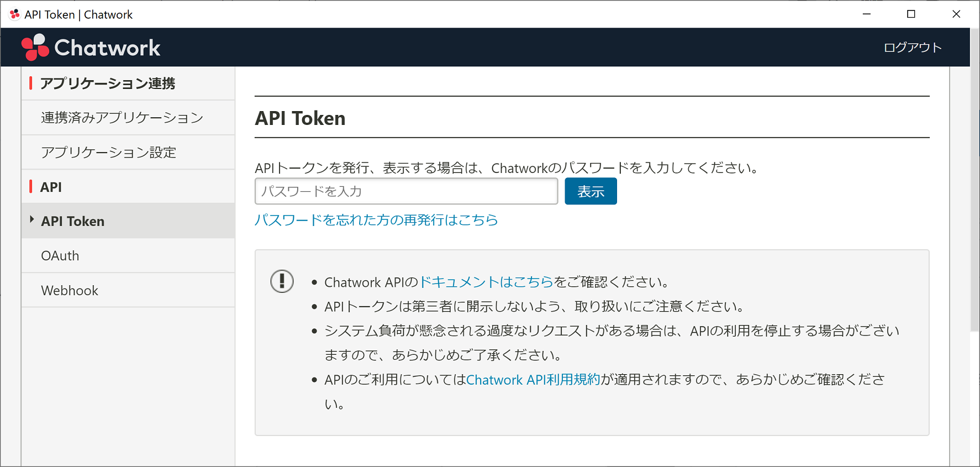
Task: Click アプリケーション連携 section header
Action: coord(108,83)
